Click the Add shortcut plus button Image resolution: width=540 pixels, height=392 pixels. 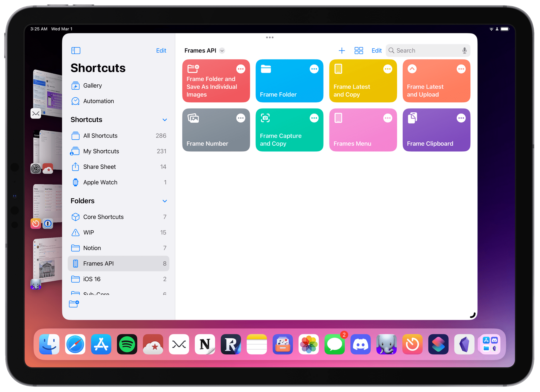click(x=342, y=50)
